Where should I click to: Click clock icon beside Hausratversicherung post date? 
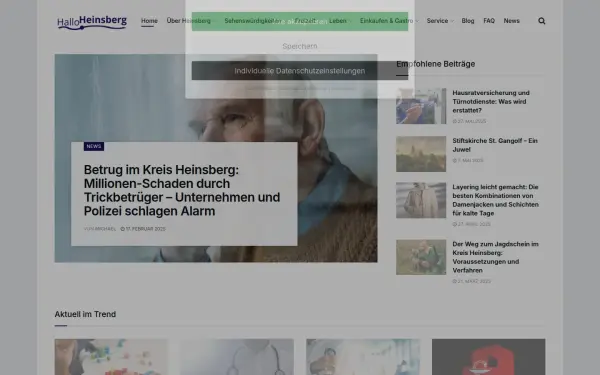(x=455, y=121)
